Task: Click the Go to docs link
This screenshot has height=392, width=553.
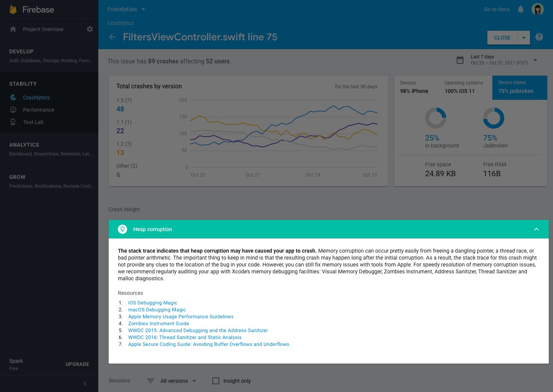Action: coord(497,9)
